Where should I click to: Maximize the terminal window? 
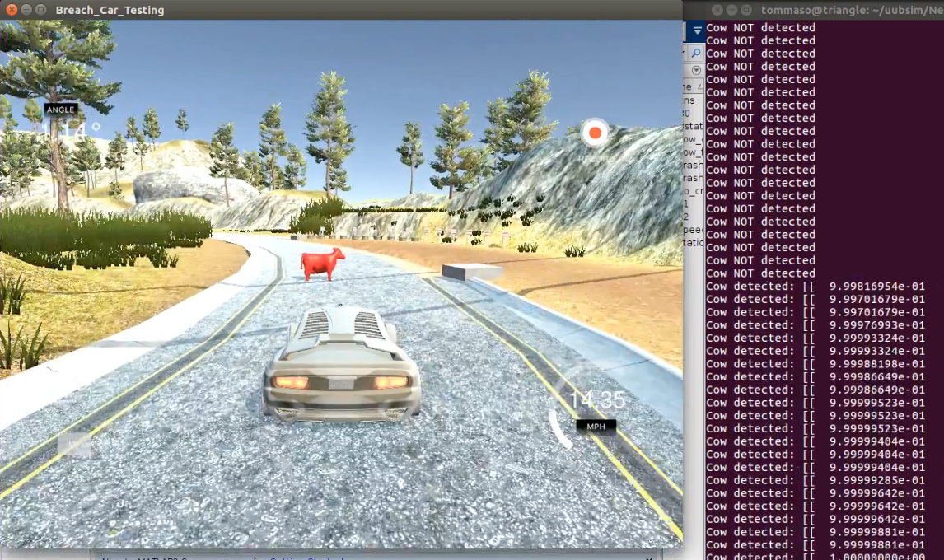(746, 10)
